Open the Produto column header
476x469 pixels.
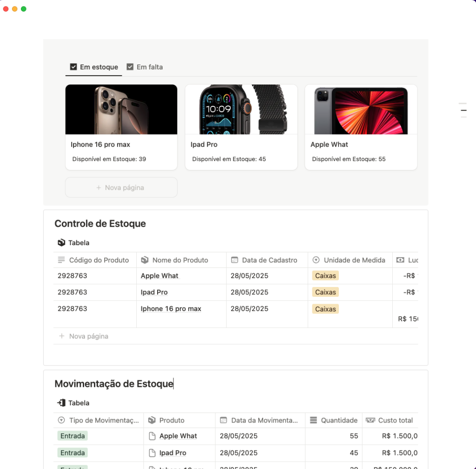click(179, 421)
